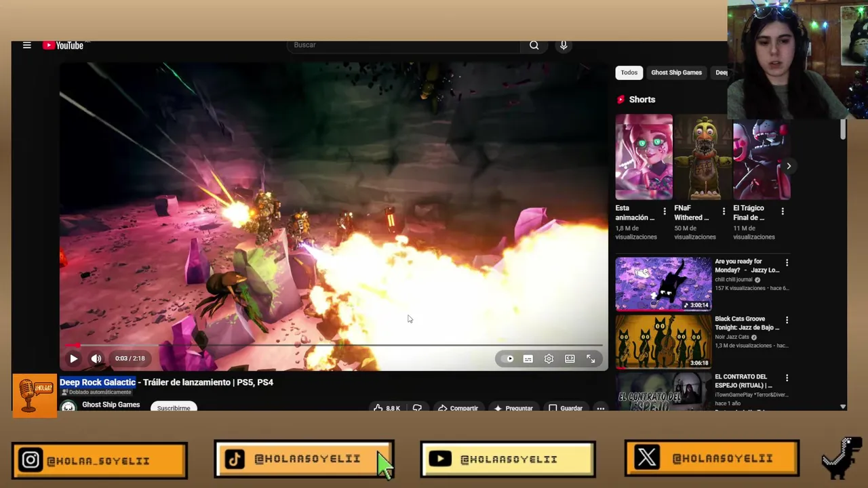Open options for 'EL CONTRATO DEL ESPEJO'

pos(787,378)
